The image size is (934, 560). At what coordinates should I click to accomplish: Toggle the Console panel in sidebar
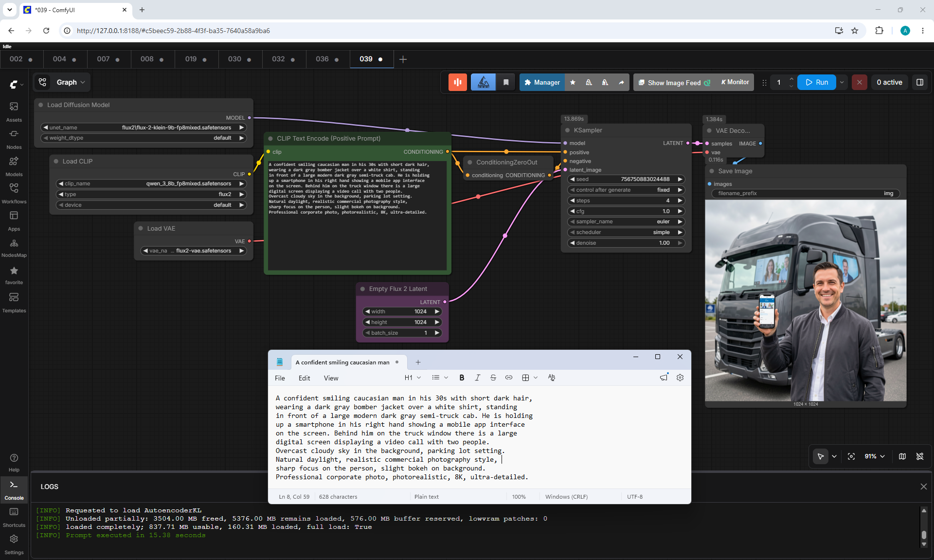[x=14, y=490]
